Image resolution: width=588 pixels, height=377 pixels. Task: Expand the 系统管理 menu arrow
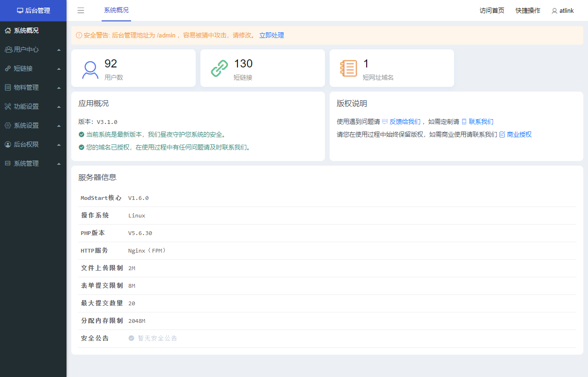pos(59,164)
